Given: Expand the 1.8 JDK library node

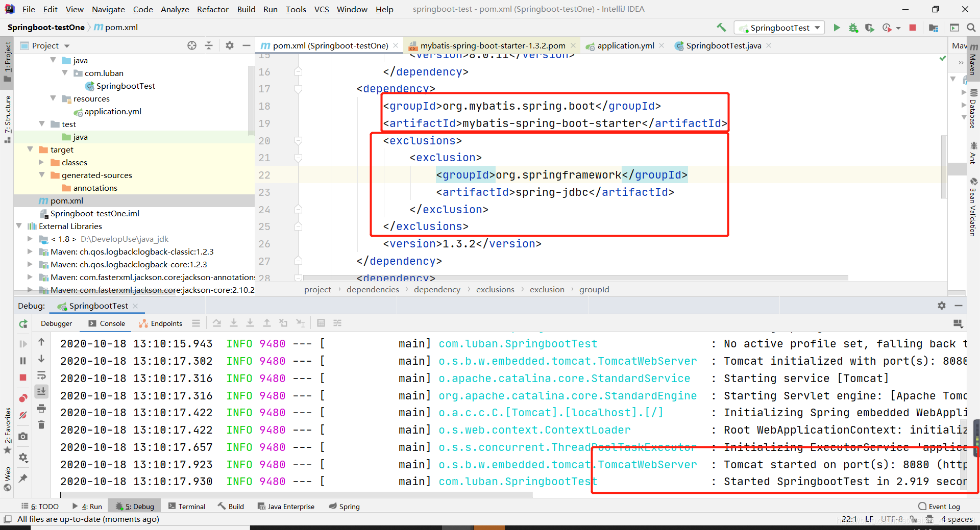Looking at the screenshot, I should point(30,239).
